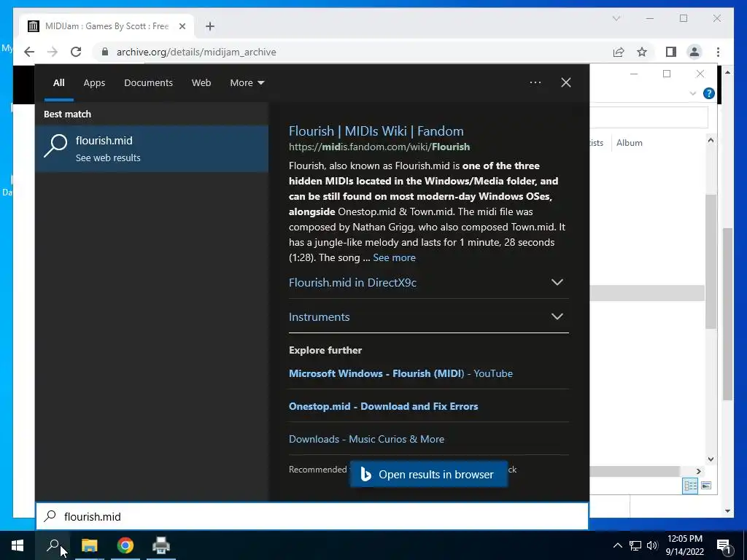Switch to large icons view in background window
747x560 pixels.
point(706,485)
